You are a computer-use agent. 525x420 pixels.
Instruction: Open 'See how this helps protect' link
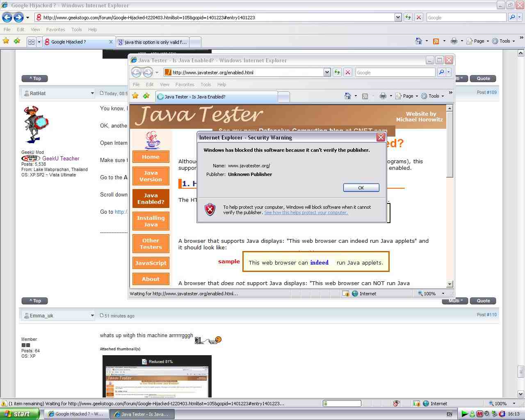pyautogui.click(x=306, y=212)
